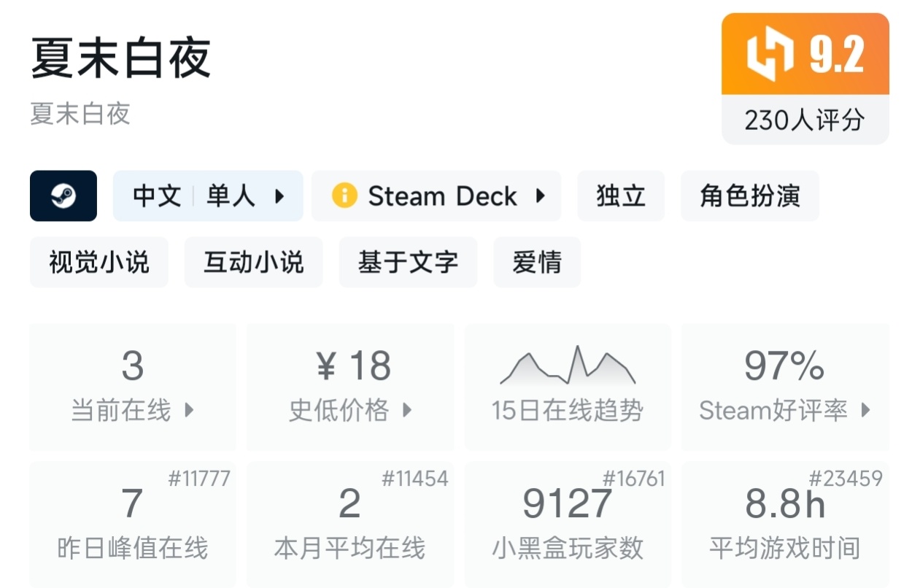Open the 当前在线 details arrow
Screen dimensions: 920x588
[189, 410]
